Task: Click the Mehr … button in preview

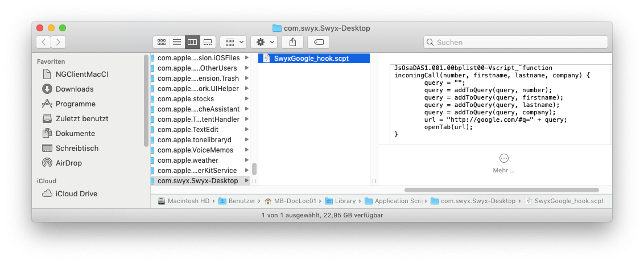Action: [x=503, y=163]
